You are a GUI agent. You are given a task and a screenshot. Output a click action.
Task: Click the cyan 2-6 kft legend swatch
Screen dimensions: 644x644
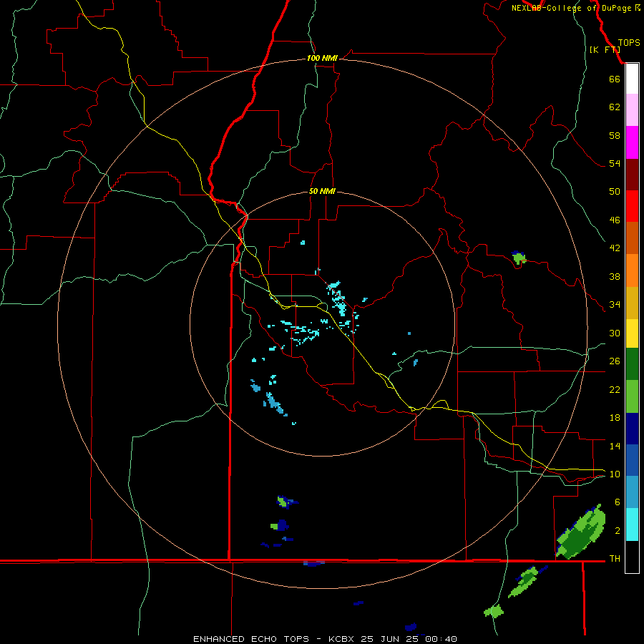point(632,525)
